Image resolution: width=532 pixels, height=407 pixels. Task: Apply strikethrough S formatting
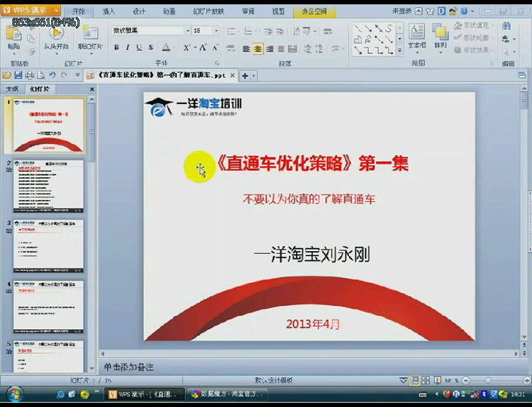tap(150, 48)
